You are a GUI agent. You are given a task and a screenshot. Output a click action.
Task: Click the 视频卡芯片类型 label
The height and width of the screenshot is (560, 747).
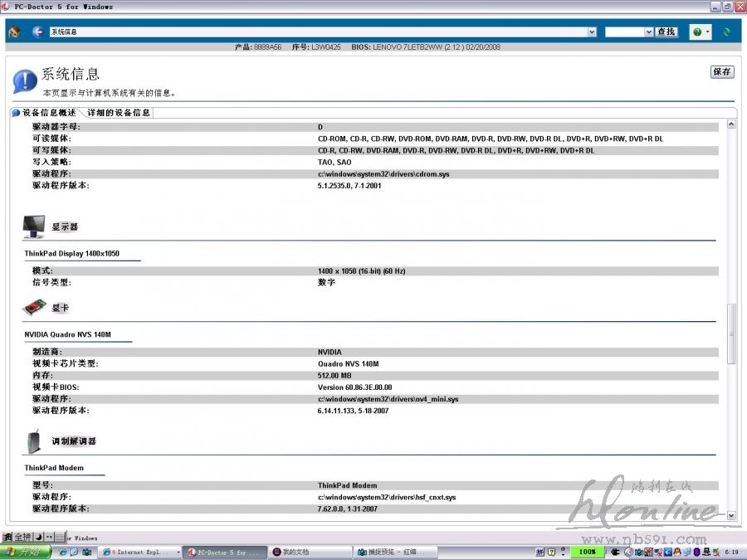tap(66, 364)
